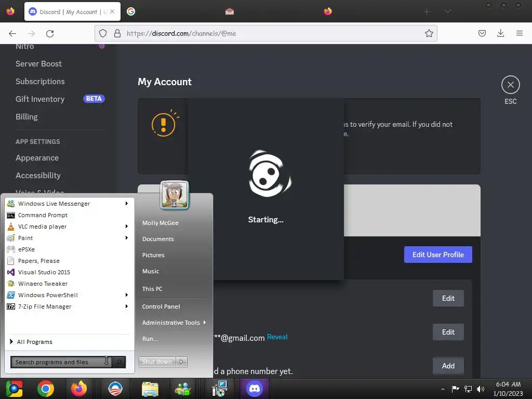This screenshot has height=399, width=532.
Task: Open Gift Inventory settings
Action: [40, 99]
